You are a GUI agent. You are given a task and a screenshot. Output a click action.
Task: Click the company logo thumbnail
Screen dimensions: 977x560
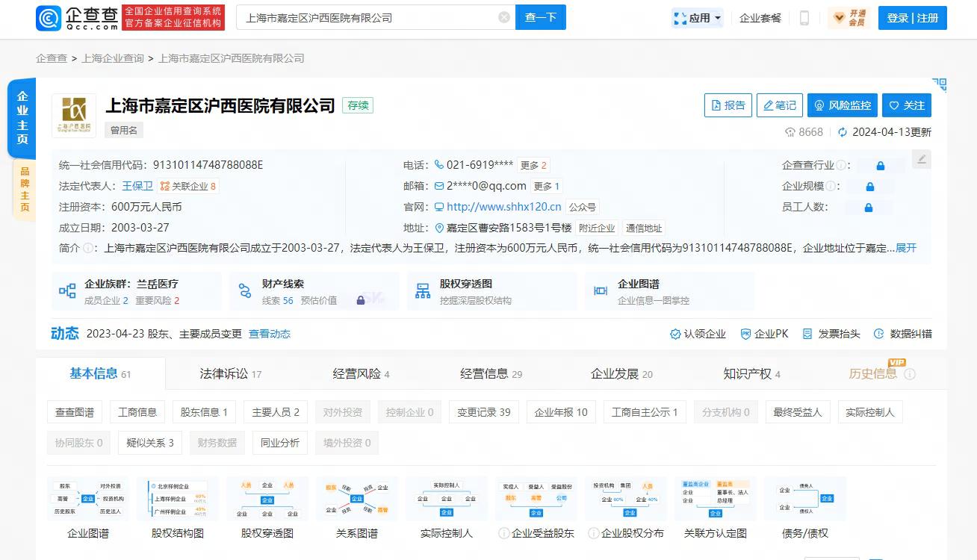74,116
